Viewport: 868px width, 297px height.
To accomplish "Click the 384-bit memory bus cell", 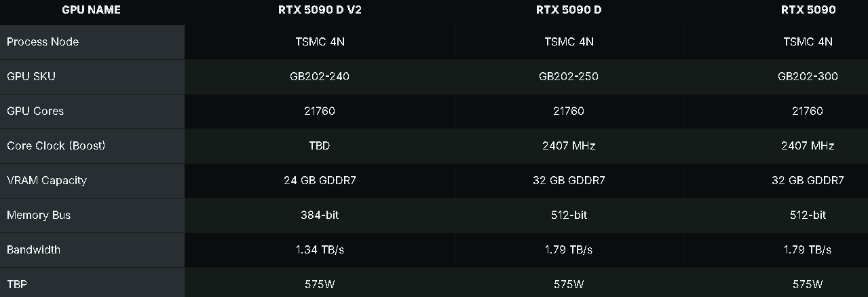I will click(x=319, y=215).
